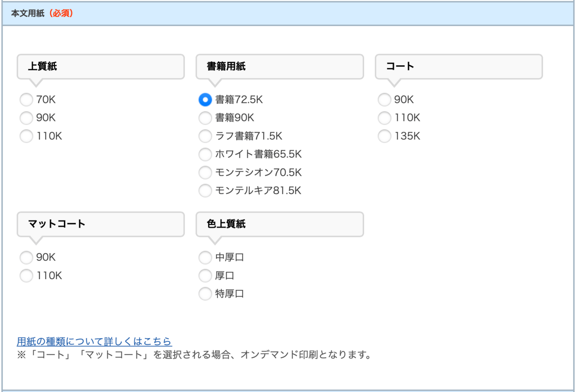Select 90K under マットコート
Viewport: 576px width, 392px height.
tap(27, 258)
